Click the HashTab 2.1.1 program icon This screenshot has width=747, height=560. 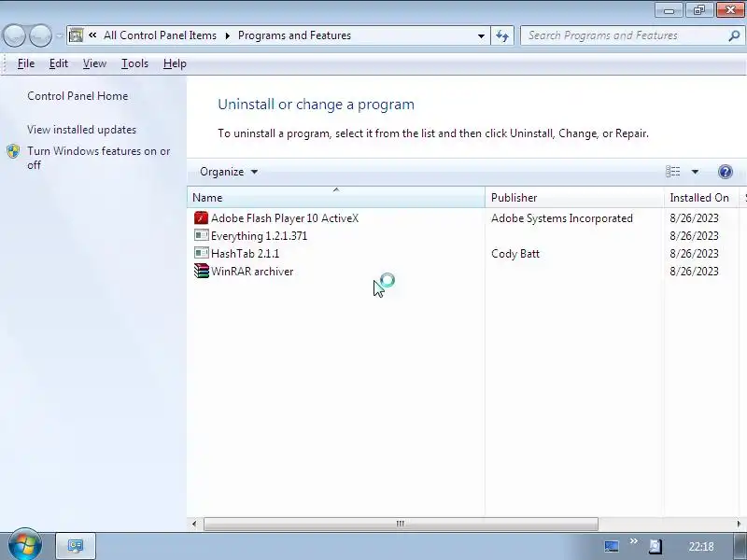click(x=201, y=253)
